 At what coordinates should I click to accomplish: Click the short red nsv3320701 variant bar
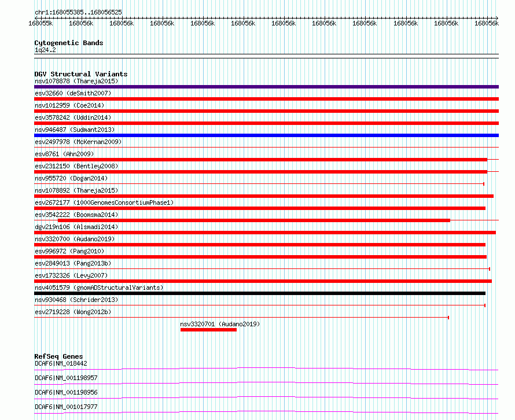point(208,330)
